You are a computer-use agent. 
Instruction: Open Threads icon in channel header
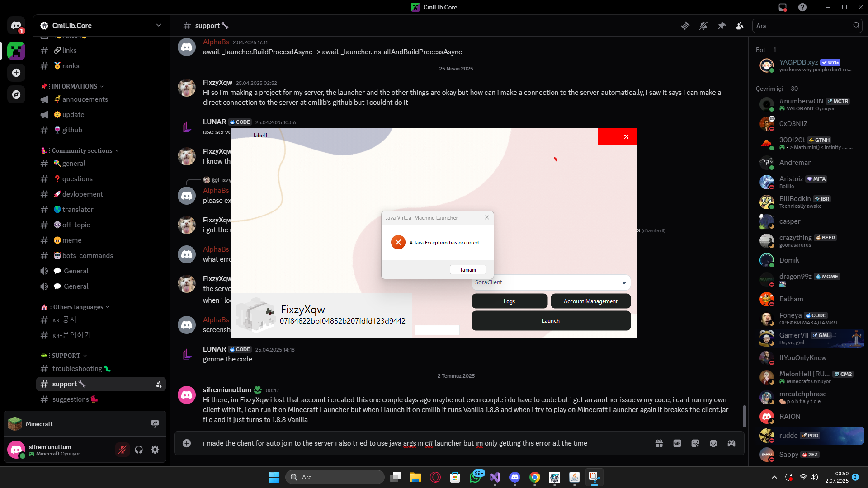click(x=685, y=26)
